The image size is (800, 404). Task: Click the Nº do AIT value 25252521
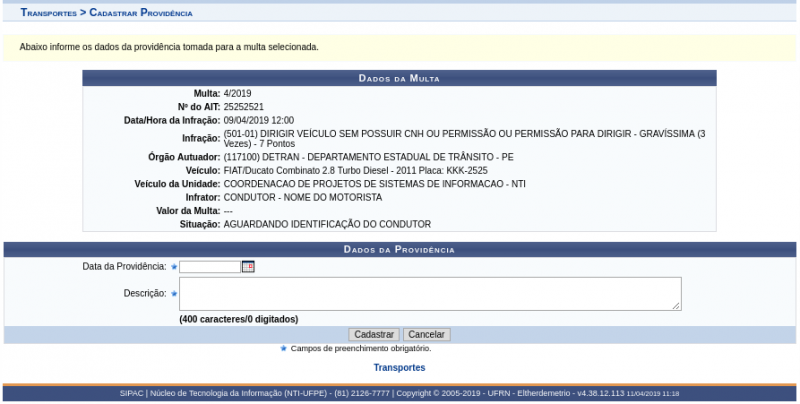point(244,107)
